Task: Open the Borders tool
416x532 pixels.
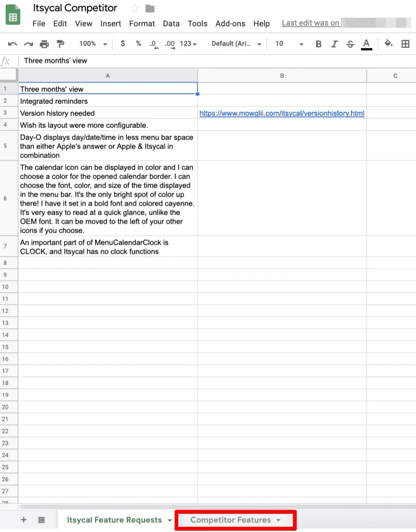Action: [x=405, y=44]
